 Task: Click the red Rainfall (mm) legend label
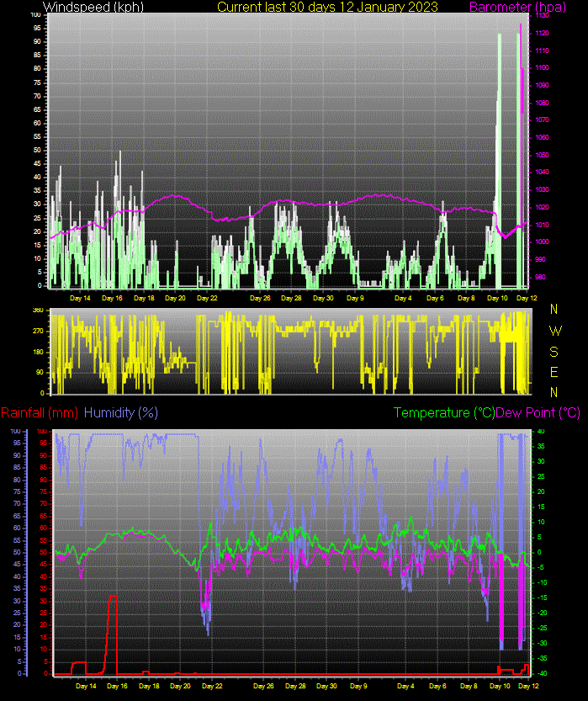(x=39, y=412)
